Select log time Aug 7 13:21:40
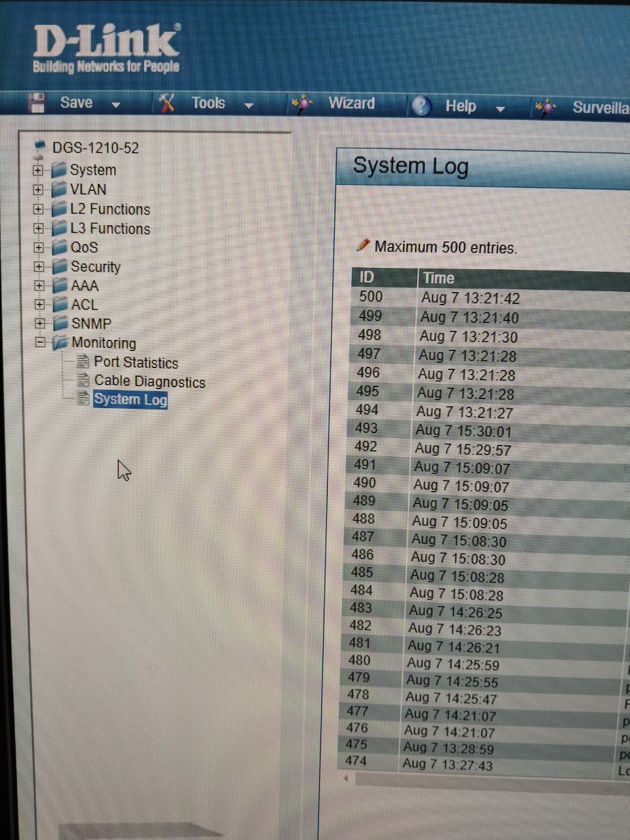The width and height of the screenshot is (630, 840). pyautogui.click(x=469, y=318)
